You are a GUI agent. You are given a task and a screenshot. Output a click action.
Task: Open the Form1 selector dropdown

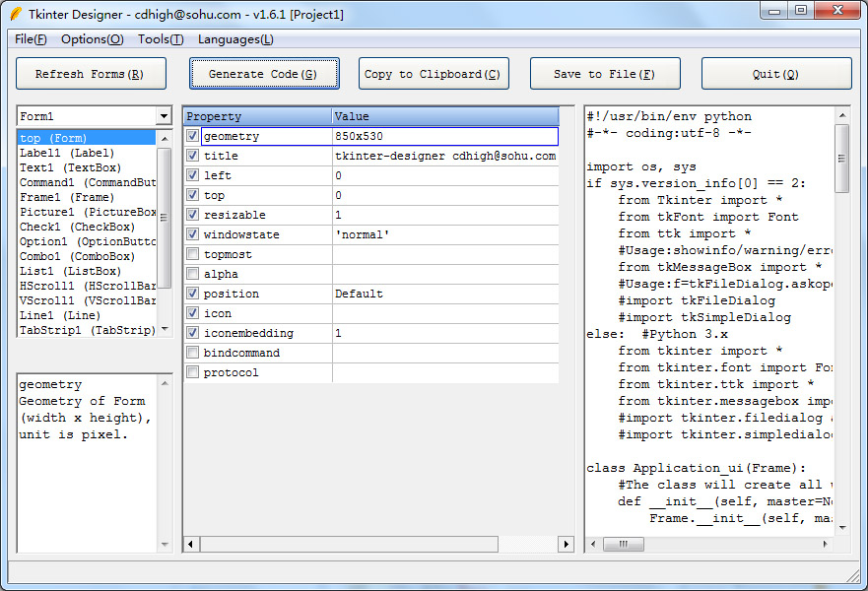pyautogui.click(x=165, y=115)
